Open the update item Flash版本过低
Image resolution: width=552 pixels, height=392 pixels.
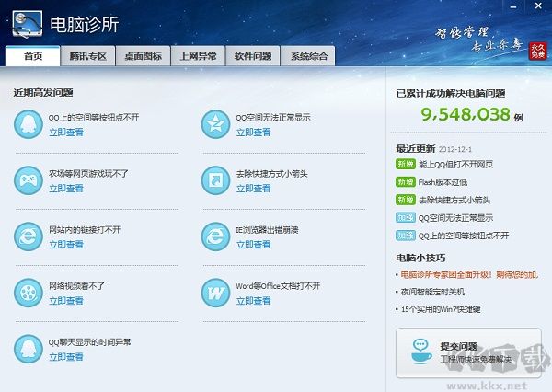(x=443, y=182)
